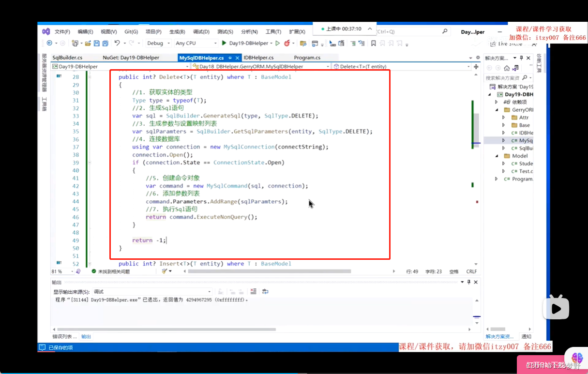Open the 工具(T) menu
This screenshot has height=374, width=588.
(x=273, y=31)
